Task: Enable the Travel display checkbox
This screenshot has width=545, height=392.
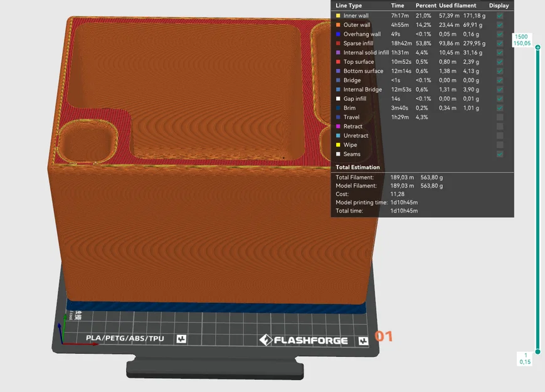Action: (499, 117)
